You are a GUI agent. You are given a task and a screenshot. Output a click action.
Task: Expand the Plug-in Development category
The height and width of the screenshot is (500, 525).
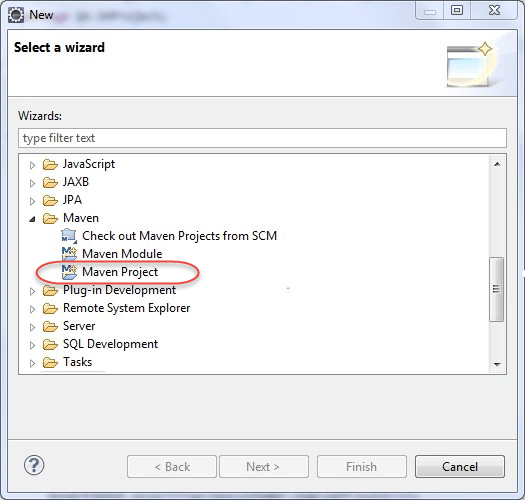32,291
